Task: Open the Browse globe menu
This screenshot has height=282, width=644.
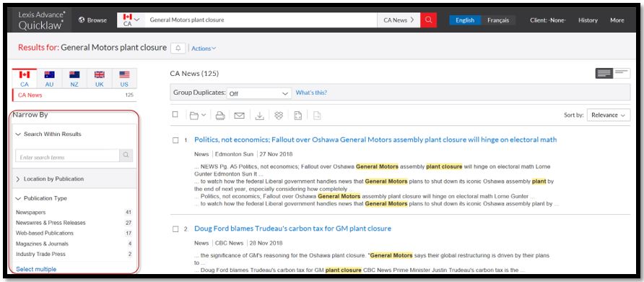Action: 92,20
